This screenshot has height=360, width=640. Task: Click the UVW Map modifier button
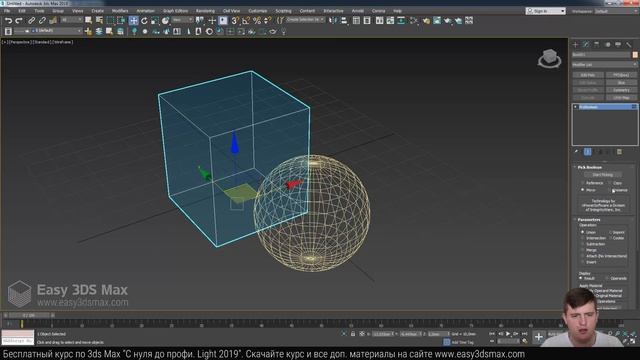(x=621, y=98)
